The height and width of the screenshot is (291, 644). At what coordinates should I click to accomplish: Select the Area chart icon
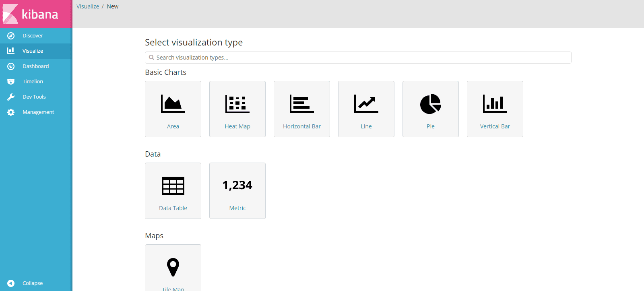173,103
